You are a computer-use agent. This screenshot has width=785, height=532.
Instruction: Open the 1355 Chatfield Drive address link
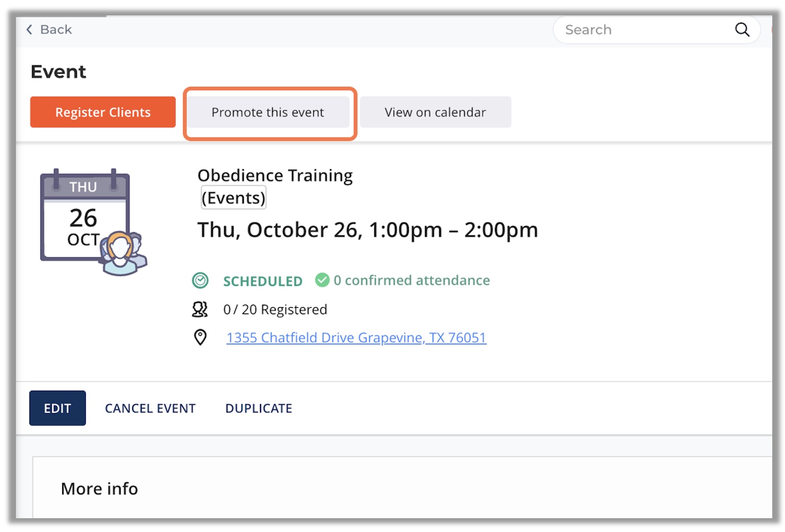tap(356, 338)
